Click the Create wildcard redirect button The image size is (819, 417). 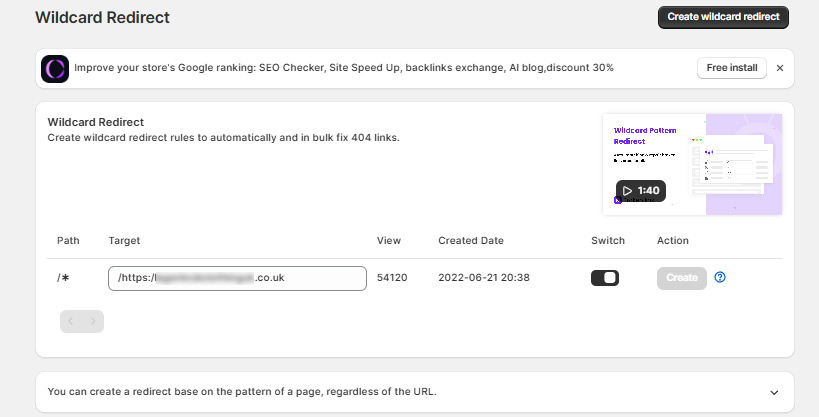pyautogui.click(x=723, y=17)
